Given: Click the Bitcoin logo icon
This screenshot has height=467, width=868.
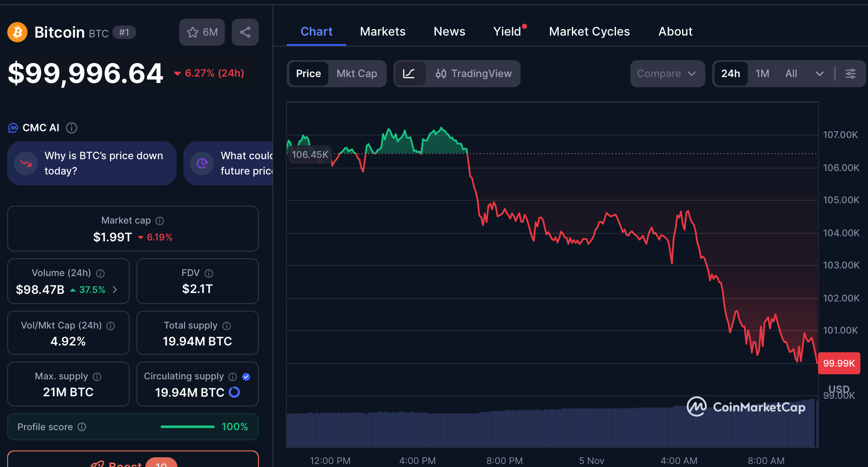Looking at the screenshot, I should click(17, 32).
